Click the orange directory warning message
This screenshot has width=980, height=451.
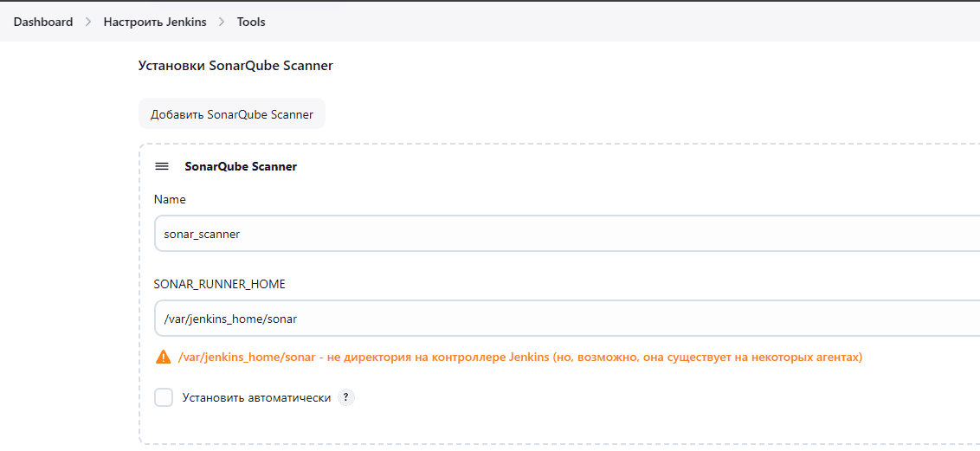pos(519,357)
